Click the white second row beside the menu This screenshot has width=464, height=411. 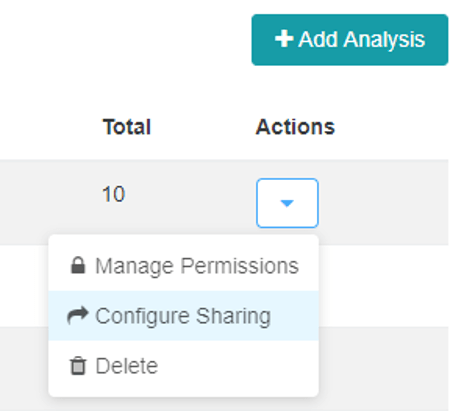[x=383, y=286]
